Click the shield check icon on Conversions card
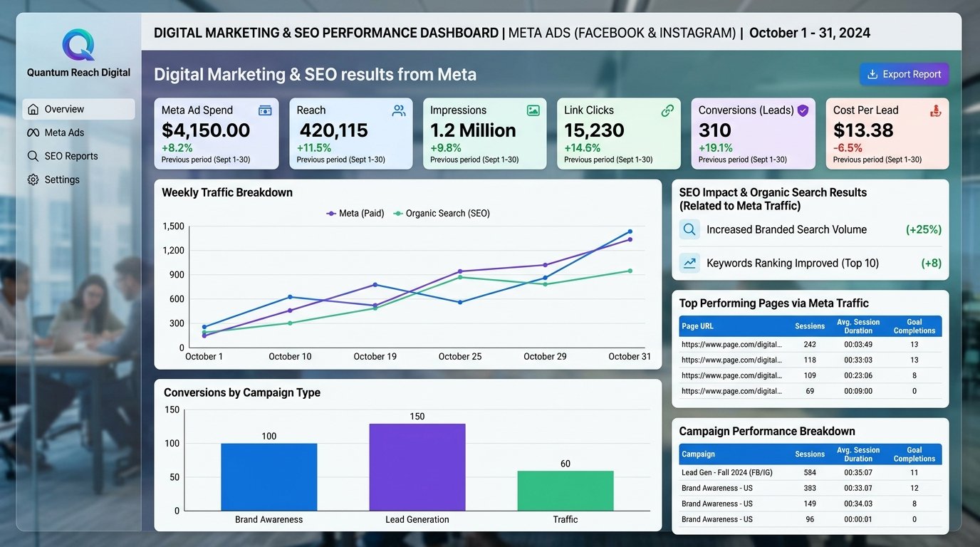This screenshot has width=980, height=547. (x=803, y=110)
